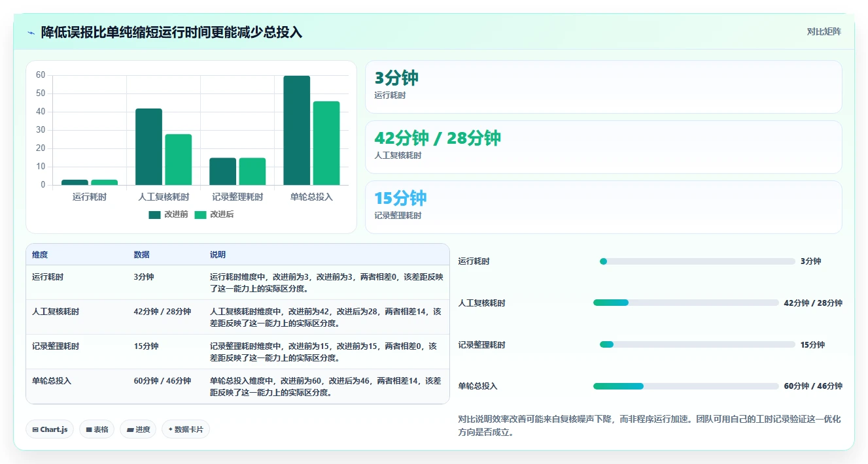Click the 3分钟 运行耗时 data card

tap(603, 87)
